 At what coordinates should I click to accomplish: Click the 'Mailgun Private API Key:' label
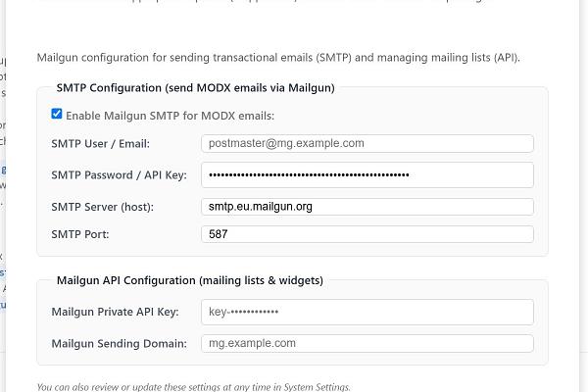pyautogui.click(x=115, y=312)
